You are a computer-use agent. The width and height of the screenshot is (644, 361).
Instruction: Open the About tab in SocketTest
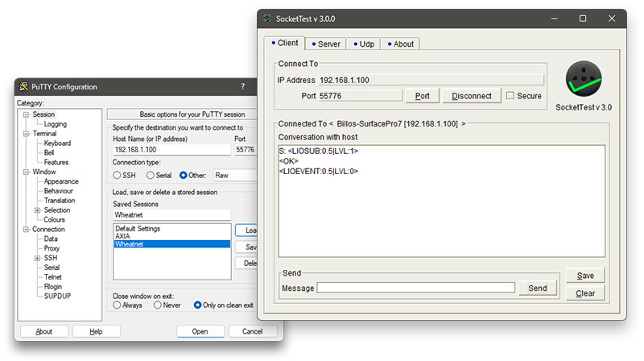coord(400,44)
